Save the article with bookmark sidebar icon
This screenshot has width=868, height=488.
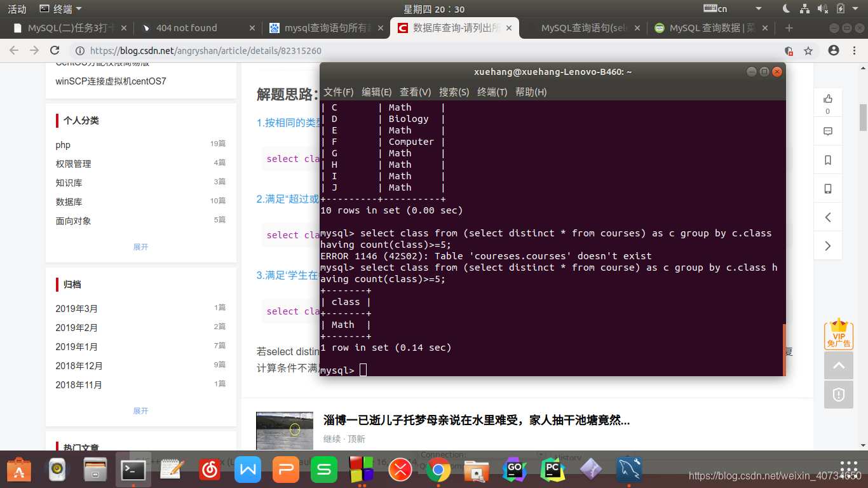click(x=828, y=160)
